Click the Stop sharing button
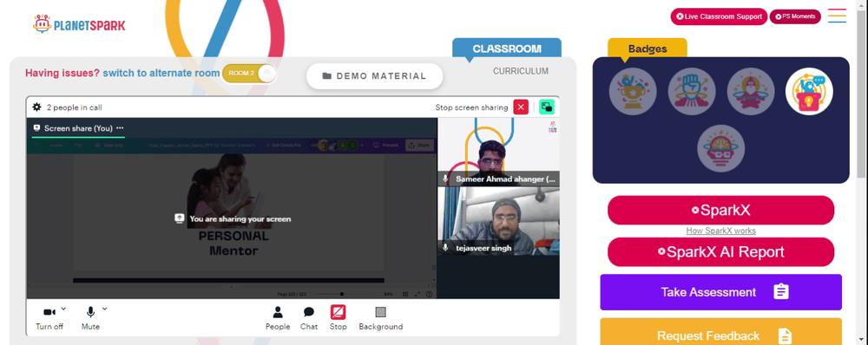The width and height of the screenshot is (868, 345). (x=339, y=318)
